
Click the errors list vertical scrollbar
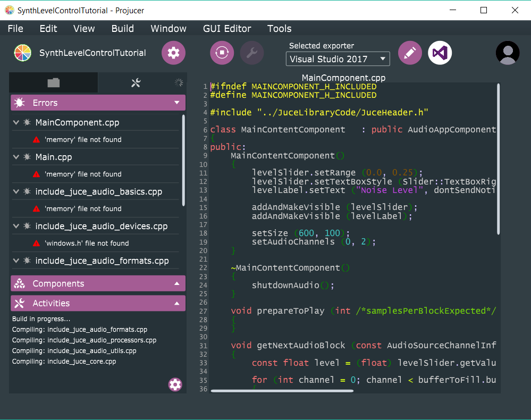[x=183, y=160]
